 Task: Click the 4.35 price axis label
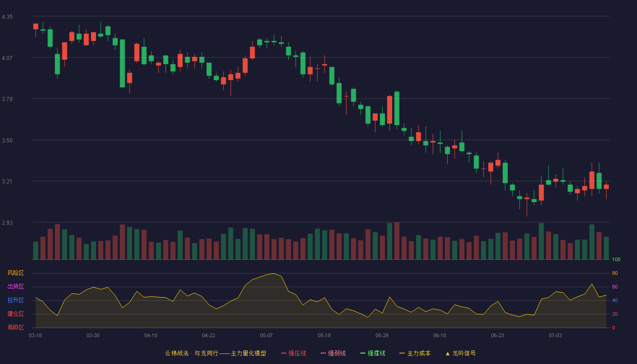(7, 17)
